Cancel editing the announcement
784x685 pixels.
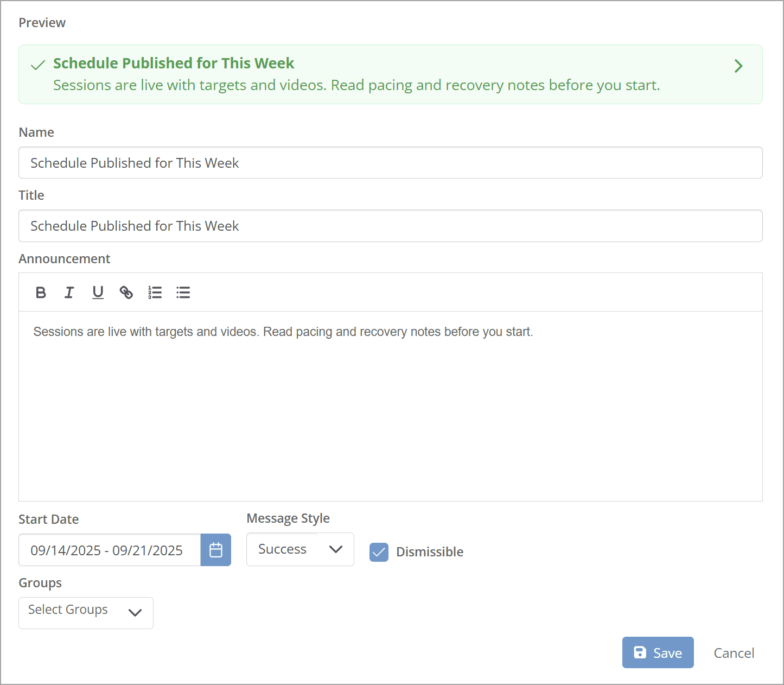tap(734, 653)
